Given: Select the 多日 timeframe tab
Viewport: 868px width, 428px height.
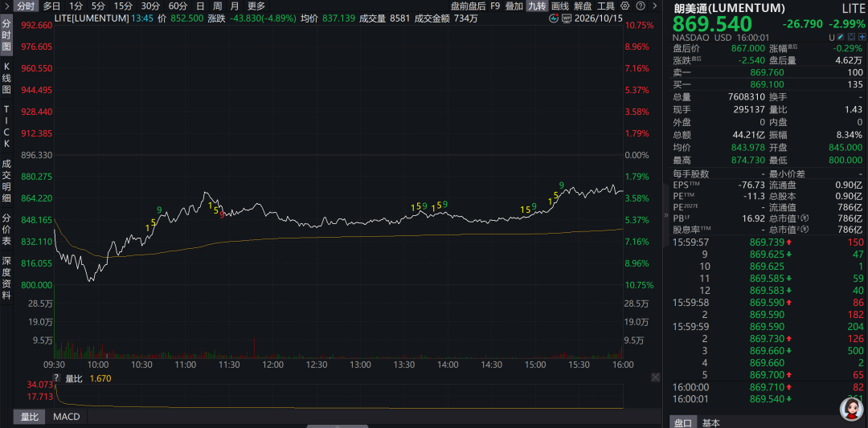Looking at the screenshot, I should [x=52, y=6].
